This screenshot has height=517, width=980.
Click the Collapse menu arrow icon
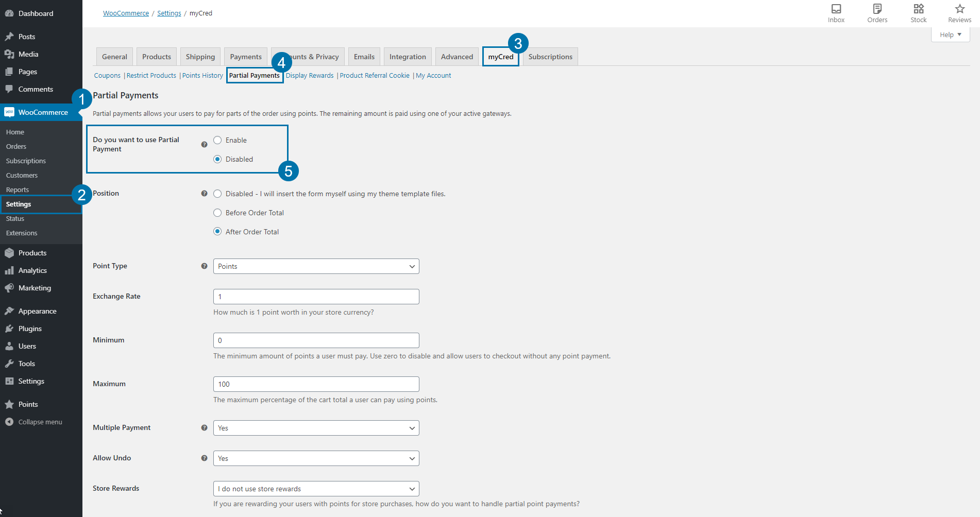point(9,422)
